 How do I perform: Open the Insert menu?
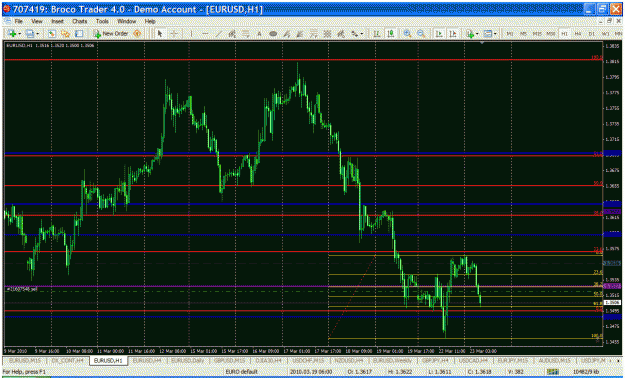57,21
